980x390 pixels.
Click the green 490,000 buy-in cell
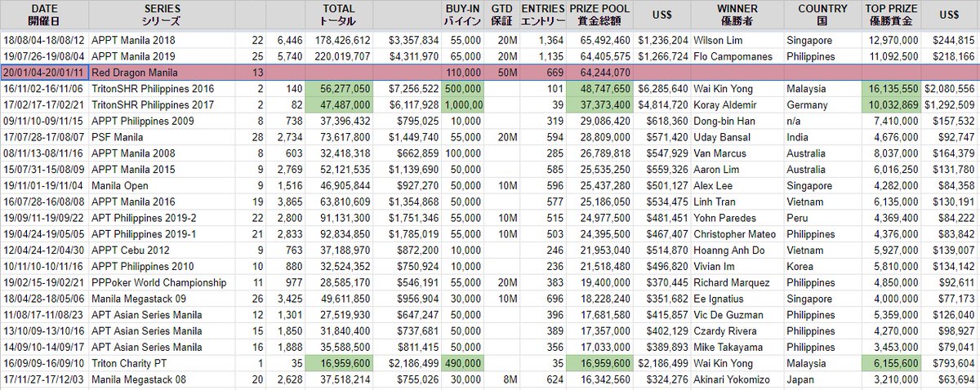[461, 361]
